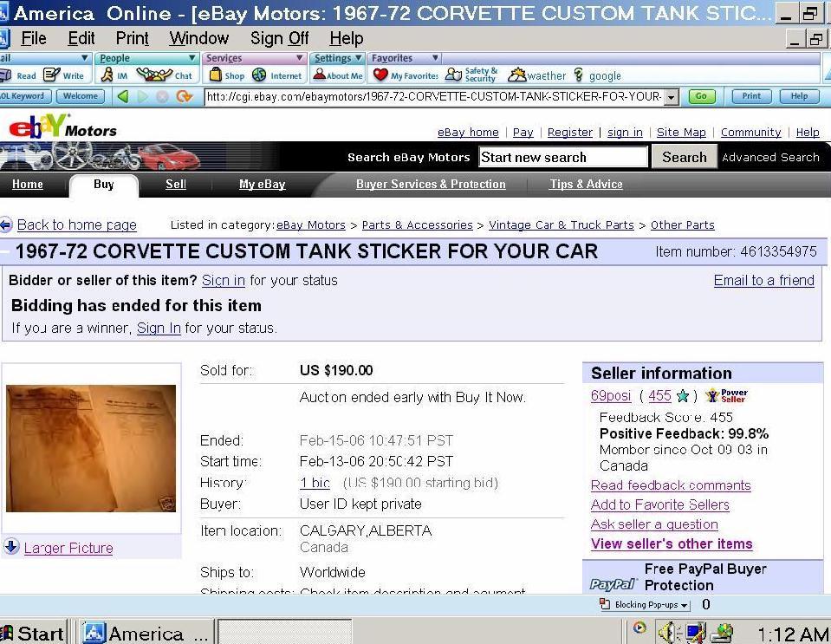Click the sticker item thumbnail image

(91, 448)
